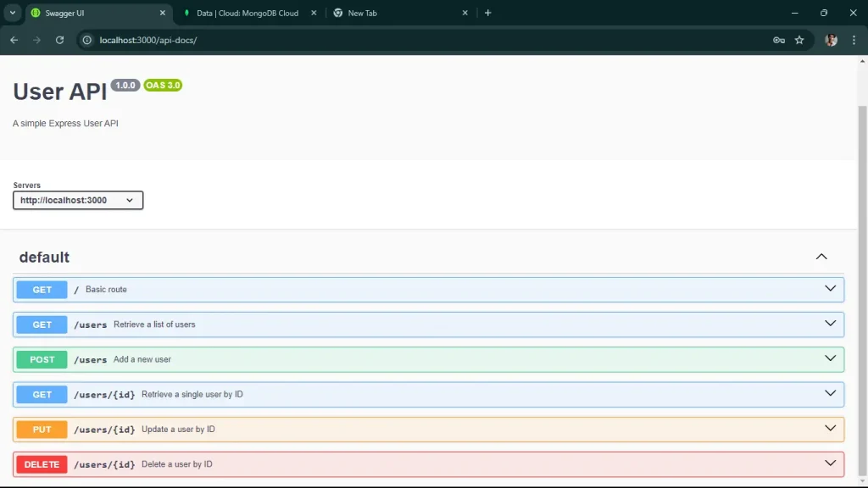Click the OAS 3.0 badge next to the title
868x488 pixels.
pyautogui.click(x=161, y=85)
